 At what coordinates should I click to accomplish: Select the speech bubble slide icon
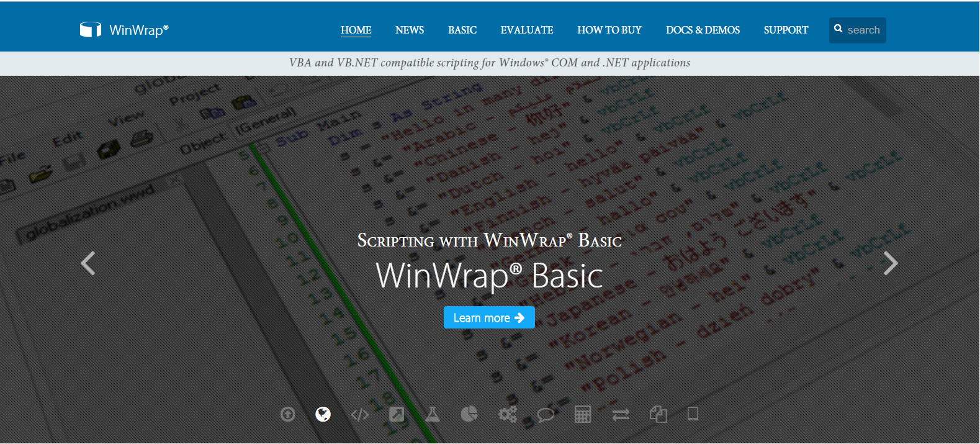point(546,414)
